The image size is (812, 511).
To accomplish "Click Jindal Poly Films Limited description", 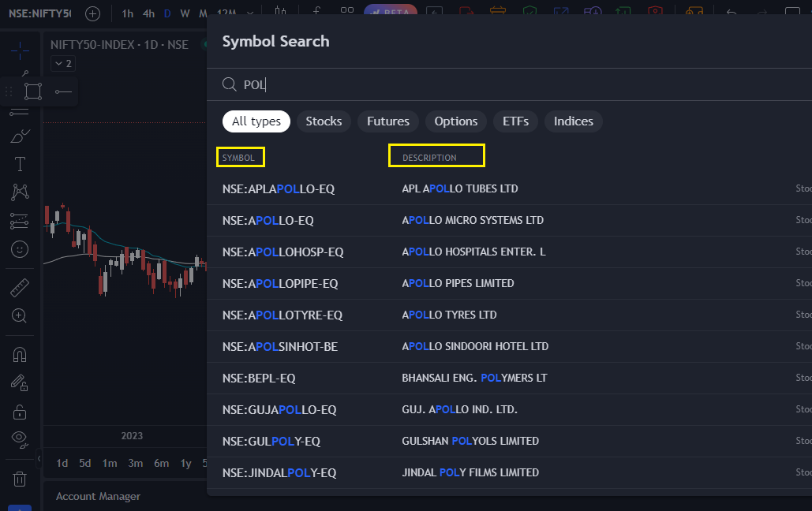I will point(470,472).
